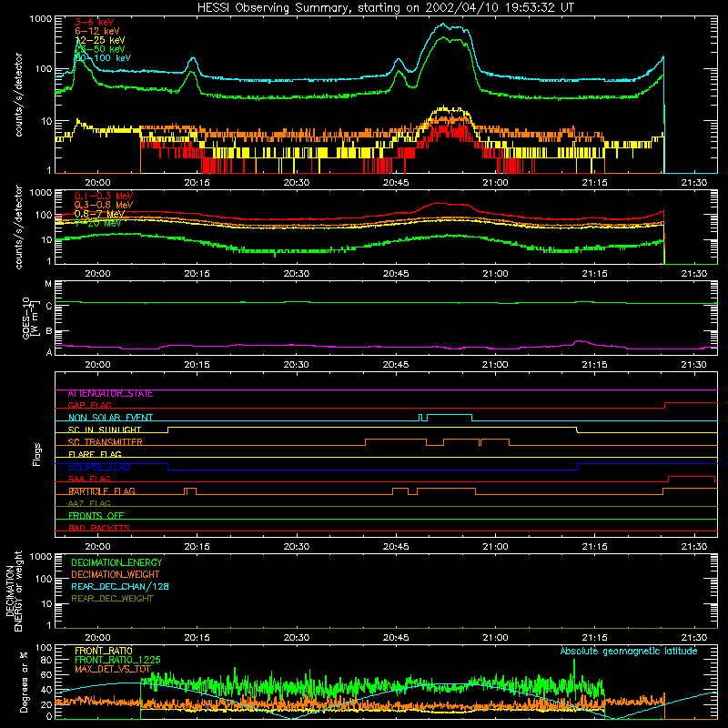This screenshot has width=728, height=728.
Task: Click the 21:00 time tick below decimation panel
Action: pyautogui.click(x=495, y=638)
